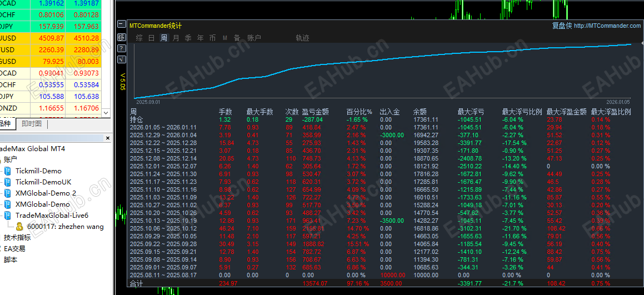Select account 6000117: zhezhen wang

tap(66, 226)
